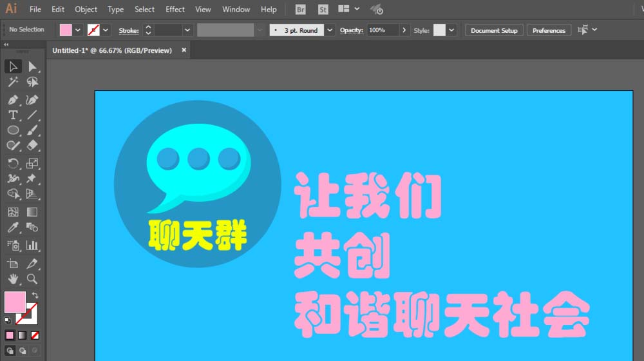Close the Untitled-1 document tab
644x361 pixels.
[x=184, y=50]
